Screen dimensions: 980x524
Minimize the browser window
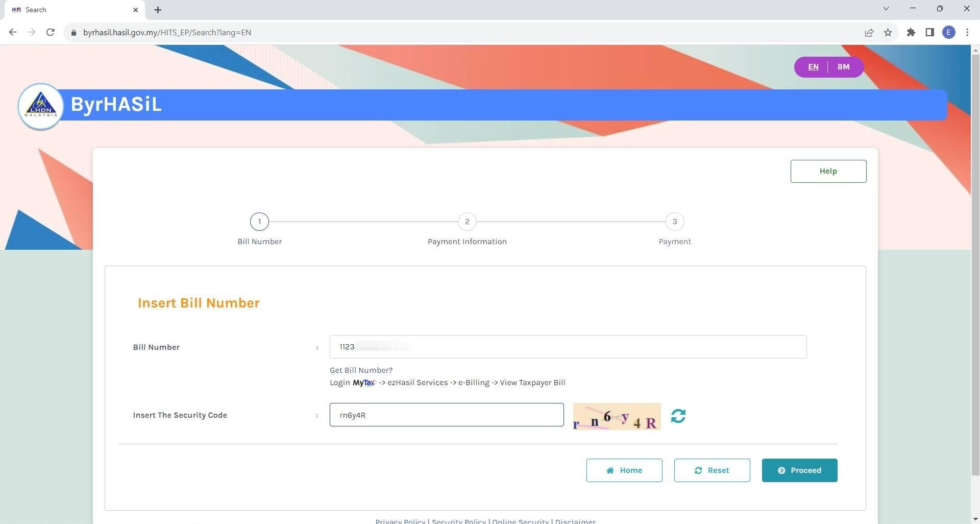point(913,9)
